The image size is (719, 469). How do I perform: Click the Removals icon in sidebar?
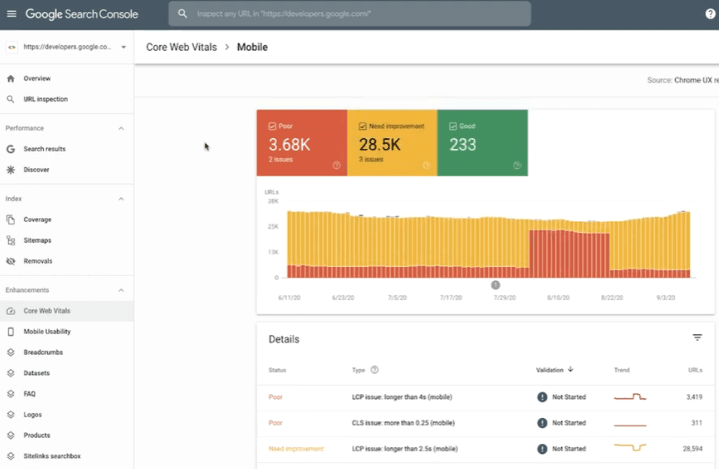11,261
